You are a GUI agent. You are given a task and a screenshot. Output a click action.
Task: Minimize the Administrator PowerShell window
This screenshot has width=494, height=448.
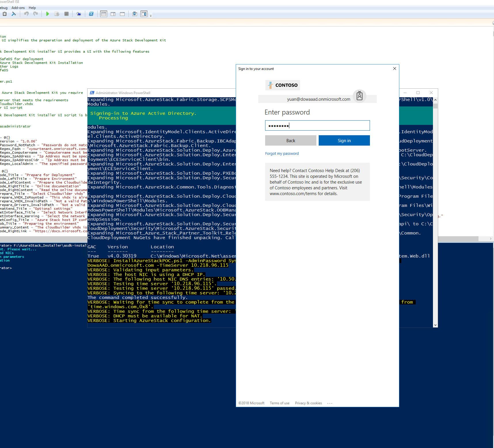(405, 93)
